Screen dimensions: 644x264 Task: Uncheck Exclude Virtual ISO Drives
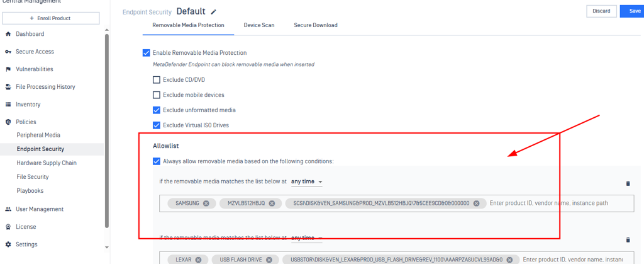click(x=157, y=125)
